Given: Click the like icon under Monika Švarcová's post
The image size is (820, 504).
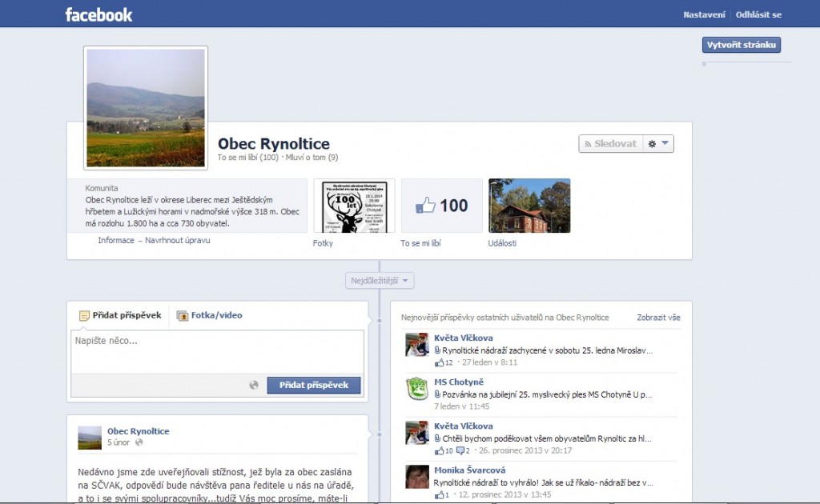Looking at the screenshot, I should pyautogui.click(x=439, y=494).
